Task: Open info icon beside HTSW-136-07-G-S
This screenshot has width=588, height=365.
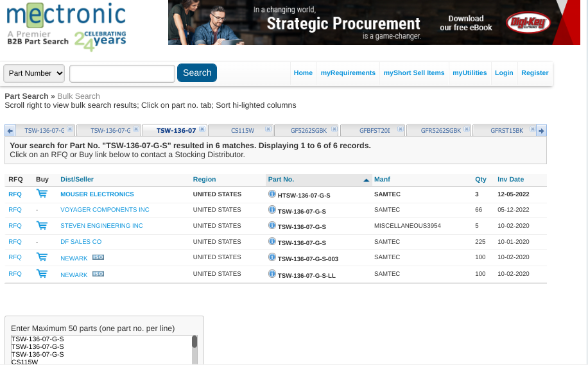Action: tap(272, 194)
